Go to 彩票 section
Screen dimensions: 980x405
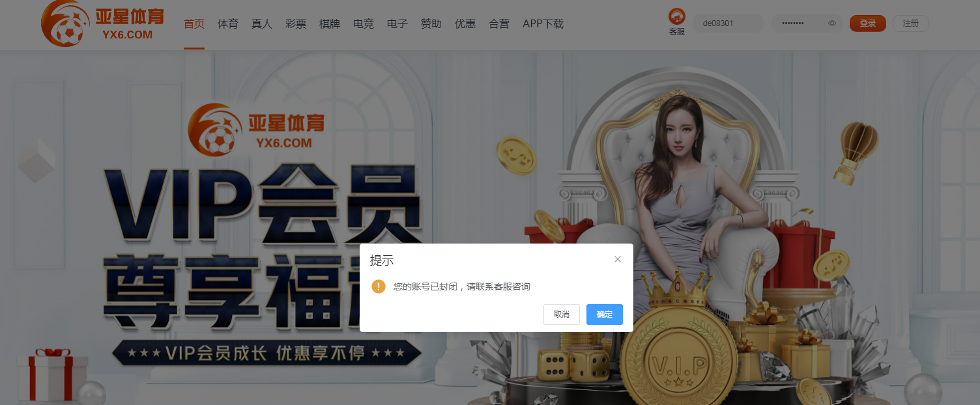click(296, 24)
